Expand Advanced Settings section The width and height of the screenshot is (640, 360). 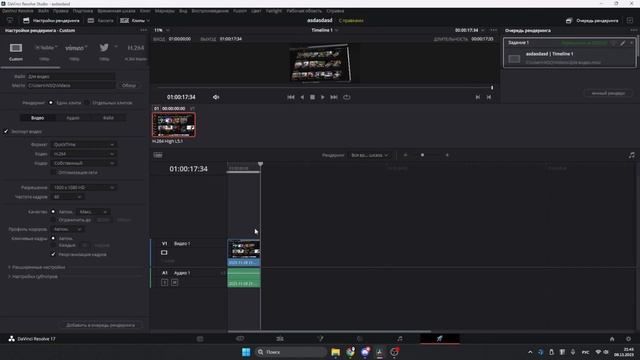(37, 267)
